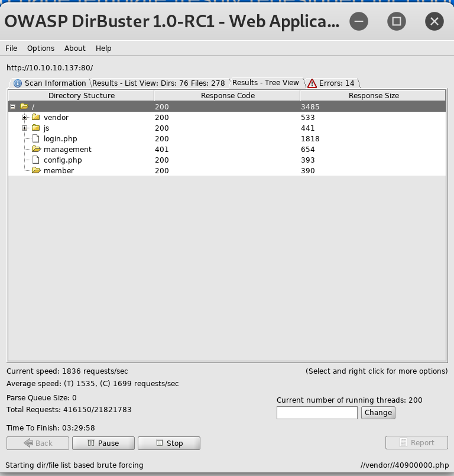This screenshot has width=454, height=476.
Task: Click the Starting dir/file list brute forcing status
Action: point(74,465)
